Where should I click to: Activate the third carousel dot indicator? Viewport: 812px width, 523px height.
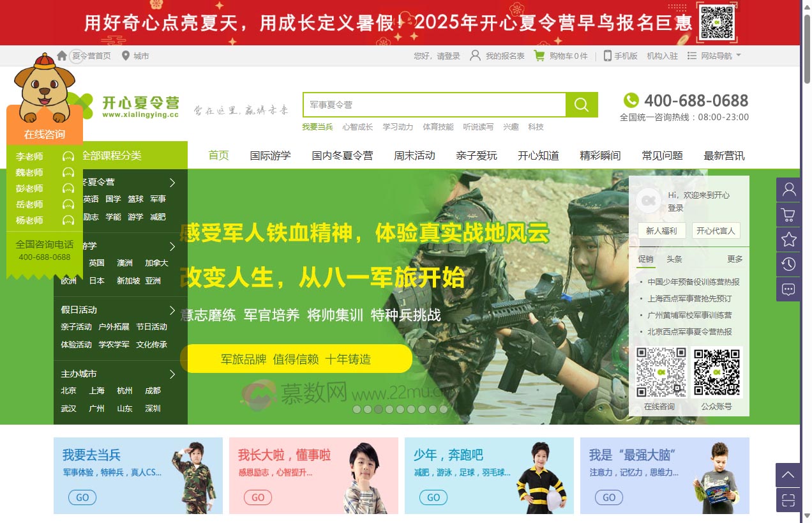378,409
